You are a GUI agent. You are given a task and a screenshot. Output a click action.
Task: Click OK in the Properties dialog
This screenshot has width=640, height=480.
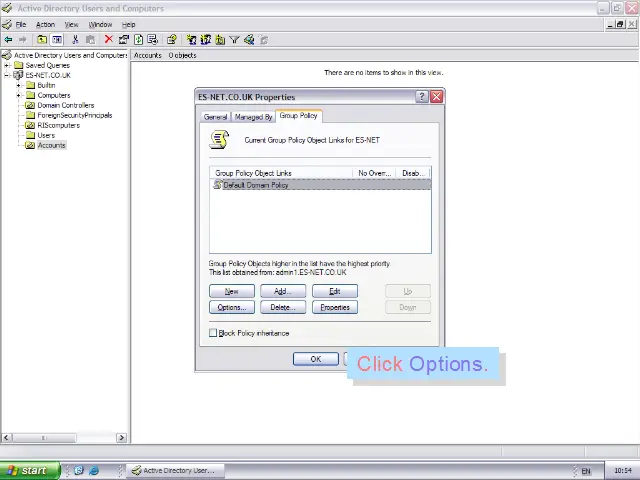pos(316,359)
